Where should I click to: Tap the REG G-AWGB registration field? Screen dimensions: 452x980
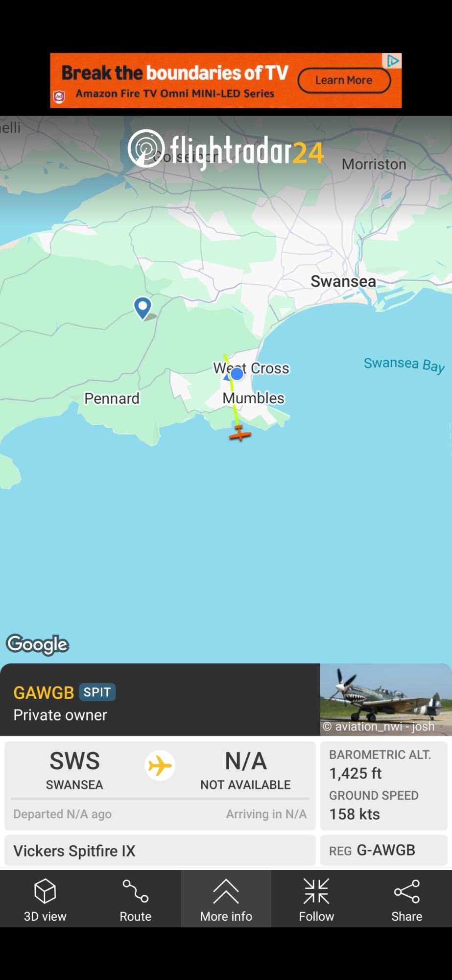384,850
